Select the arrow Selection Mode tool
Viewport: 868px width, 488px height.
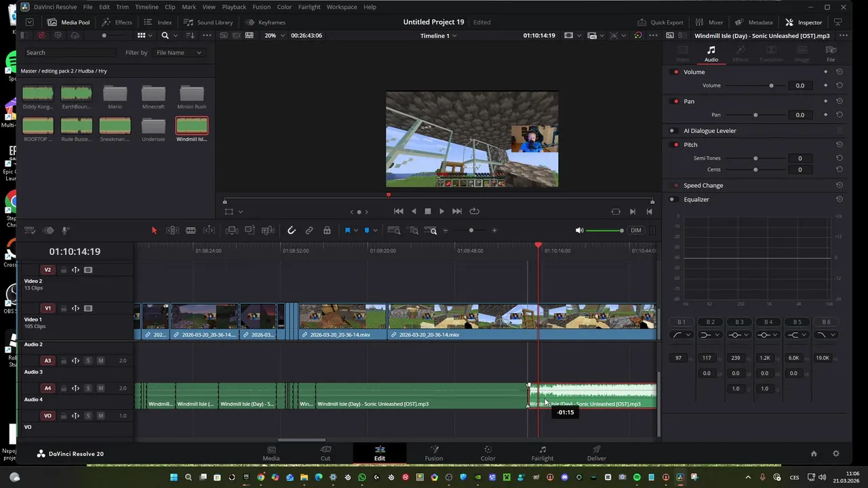154,230
